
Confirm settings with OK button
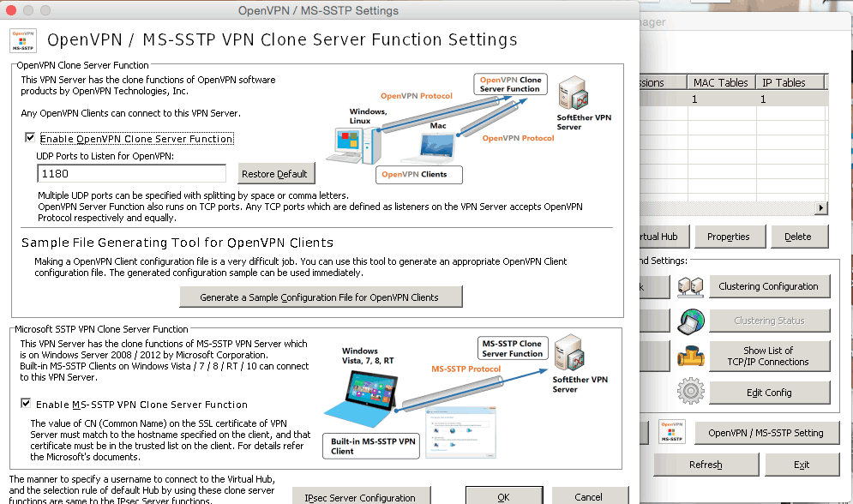(504, 496)
